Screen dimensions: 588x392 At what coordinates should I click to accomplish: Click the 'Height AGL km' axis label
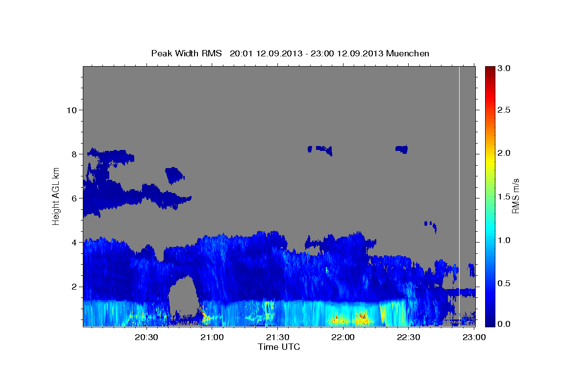56,196
